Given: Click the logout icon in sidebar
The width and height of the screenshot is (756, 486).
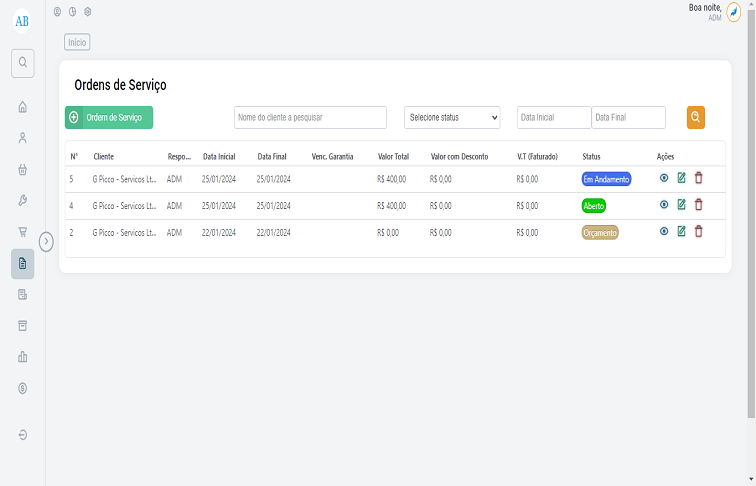Looking at the screenshot, I should pyautogui.click(x=22, y=435).
